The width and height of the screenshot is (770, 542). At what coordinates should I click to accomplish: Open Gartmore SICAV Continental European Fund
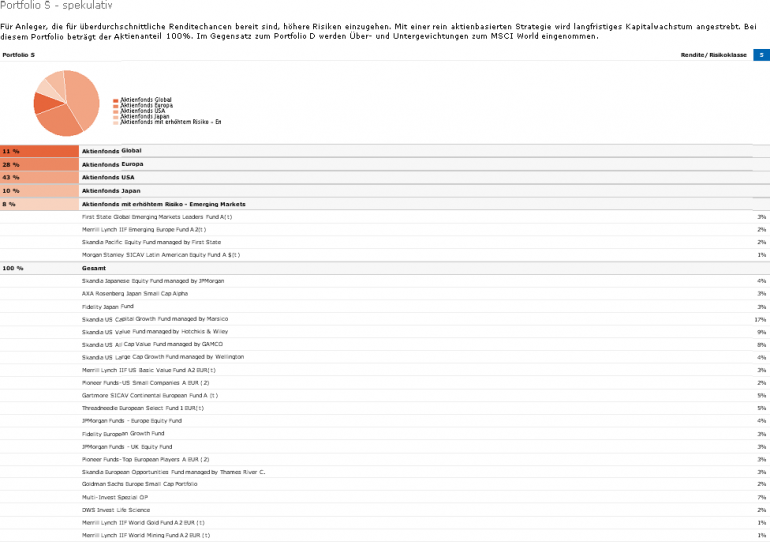[385, 396]
